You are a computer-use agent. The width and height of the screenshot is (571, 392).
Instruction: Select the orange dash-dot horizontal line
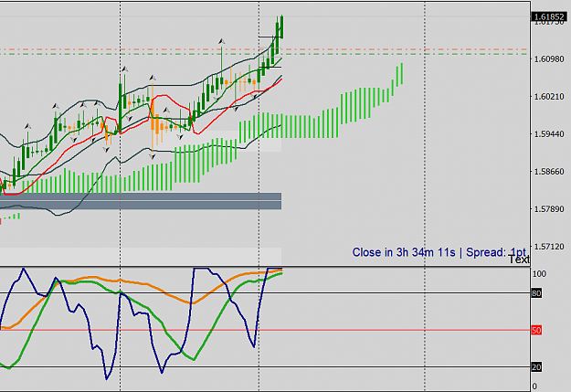tap(264, 49)
